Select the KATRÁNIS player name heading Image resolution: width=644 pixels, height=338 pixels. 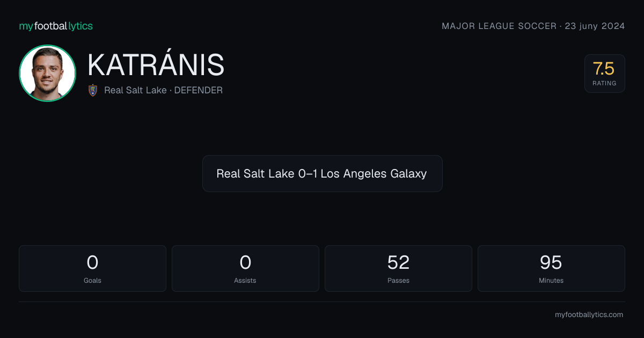pyautogui.click(x=156, y=65)
